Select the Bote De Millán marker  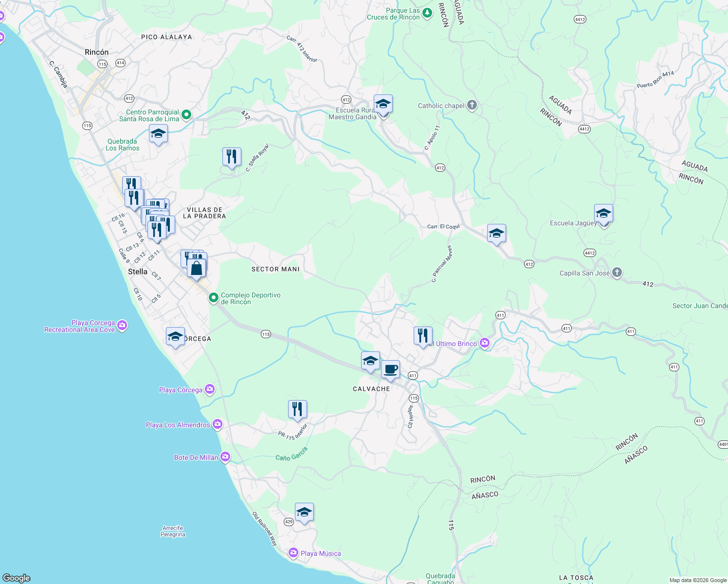click(224, 457)
